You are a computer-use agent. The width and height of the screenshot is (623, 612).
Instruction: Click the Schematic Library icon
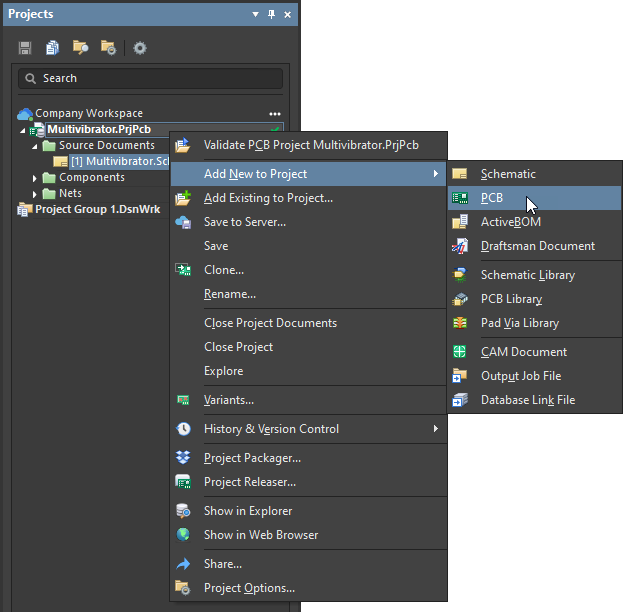pos(460,275)
